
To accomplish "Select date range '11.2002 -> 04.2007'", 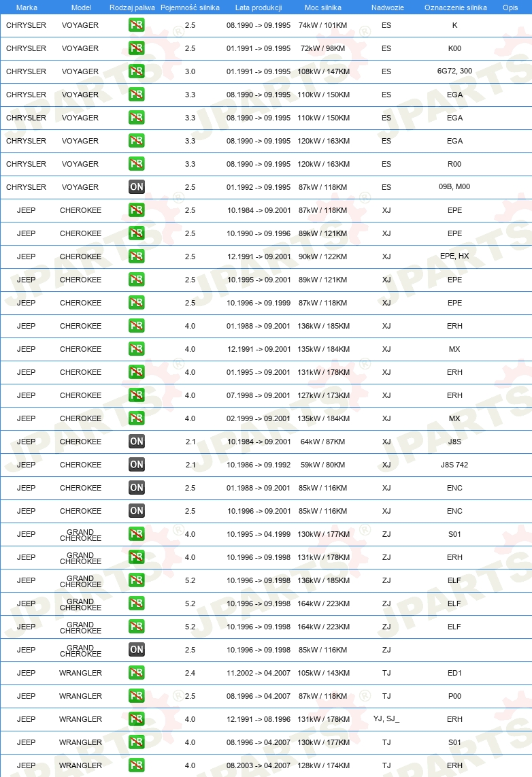I will click(259, 673).
